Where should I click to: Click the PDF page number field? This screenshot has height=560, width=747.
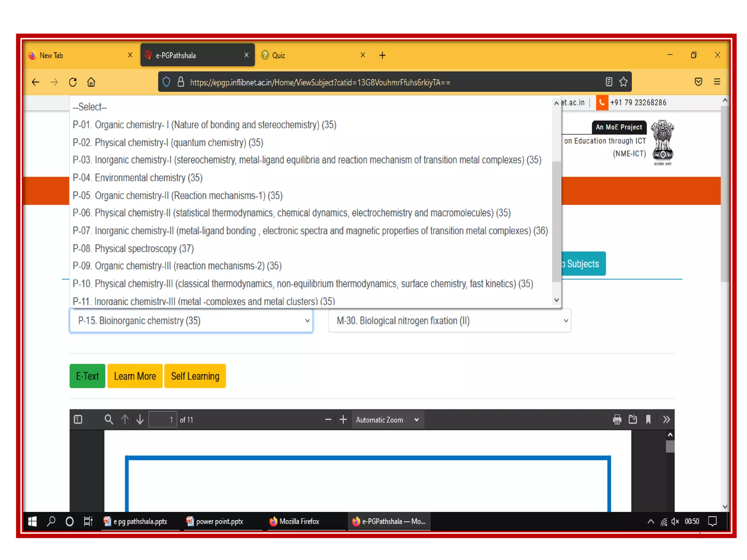(163, 420)
